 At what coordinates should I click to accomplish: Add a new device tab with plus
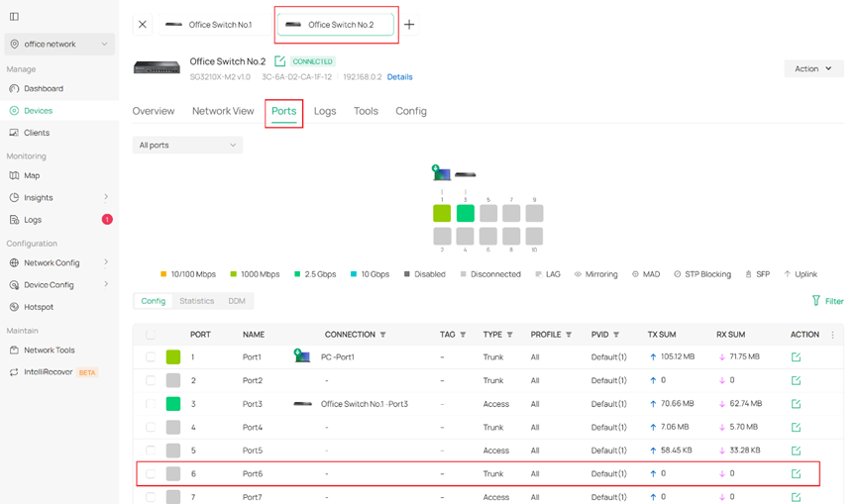pyautogui.click(x=409, y=25)
